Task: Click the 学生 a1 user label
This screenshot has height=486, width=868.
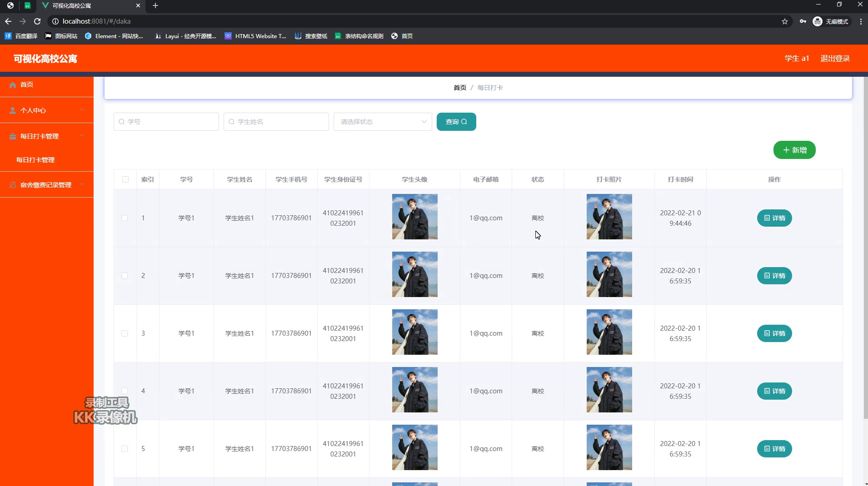Action: [x=797, y=59]
